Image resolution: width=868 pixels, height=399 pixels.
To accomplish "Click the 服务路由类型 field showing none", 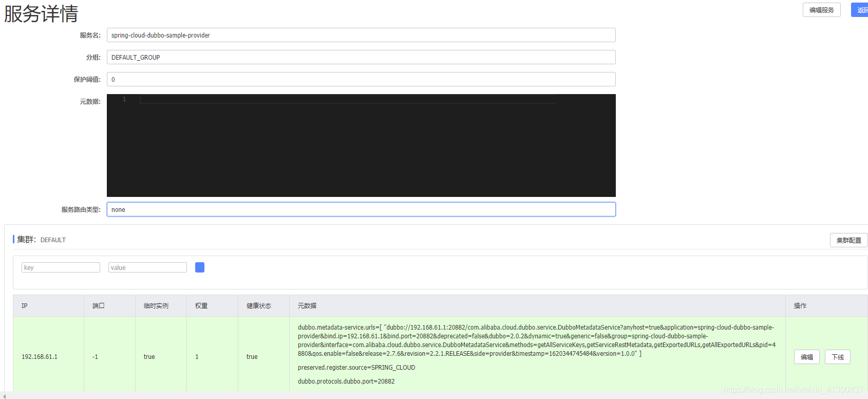I will (361, 209).
